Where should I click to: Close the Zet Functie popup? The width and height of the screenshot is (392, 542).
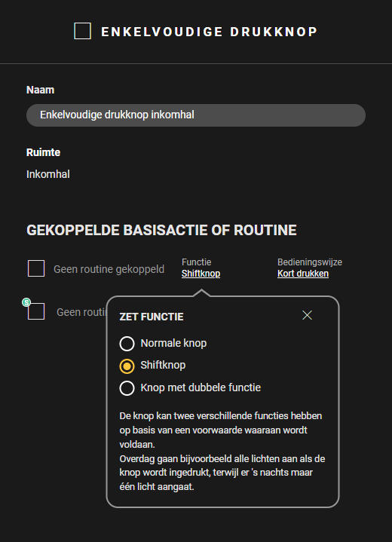click(307, 315)
